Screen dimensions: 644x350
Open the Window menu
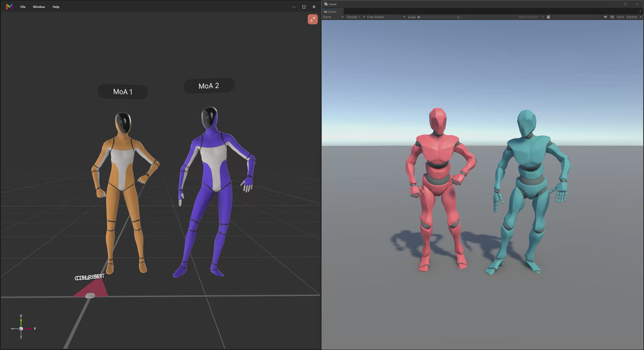(x=39, y=7)
